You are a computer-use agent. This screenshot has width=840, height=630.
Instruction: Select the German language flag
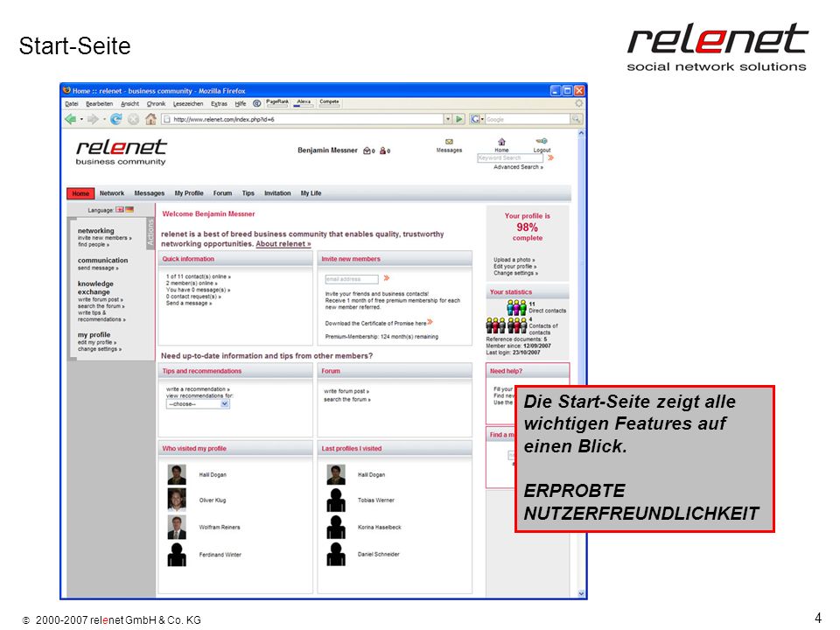(x=129, y=210)
